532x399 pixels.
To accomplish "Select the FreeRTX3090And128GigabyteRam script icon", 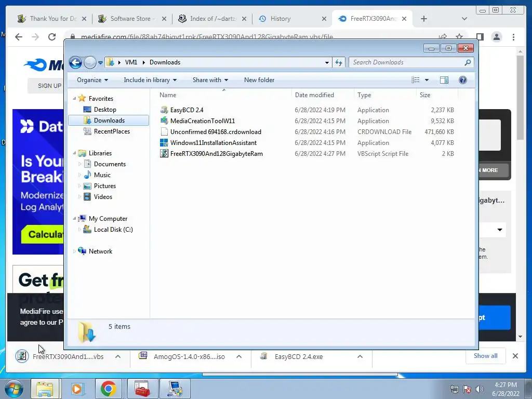I will pos(164,154).
